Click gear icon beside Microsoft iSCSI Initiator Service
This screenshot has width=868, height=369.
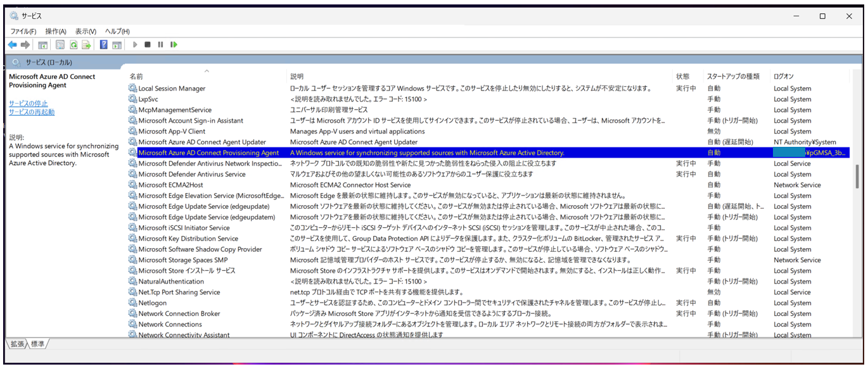click(x=132, y=227)
